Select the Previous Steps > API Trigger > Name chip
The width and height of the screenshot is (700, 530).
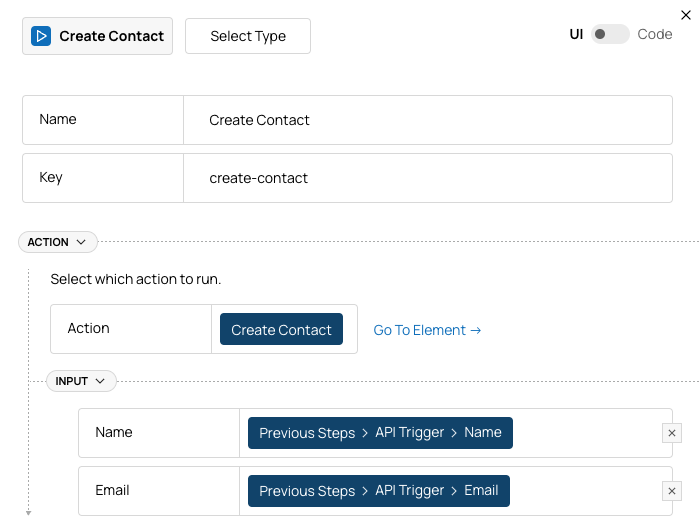click(380, 433)
